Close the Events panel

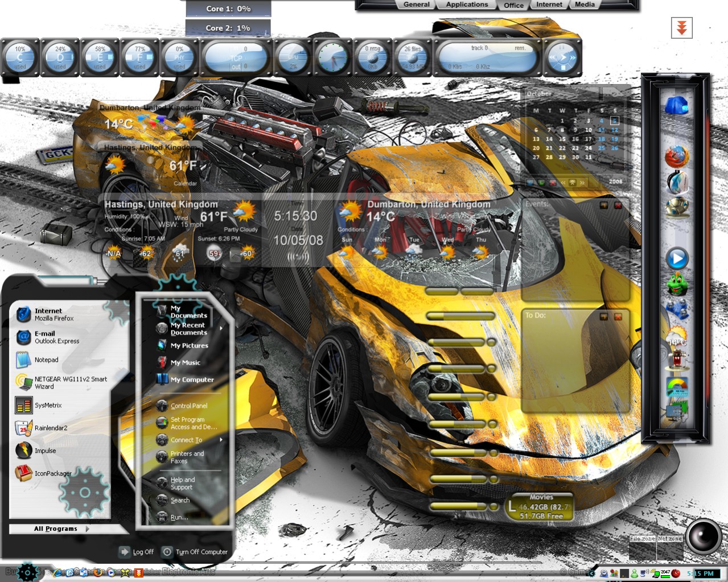pos(618,205)
